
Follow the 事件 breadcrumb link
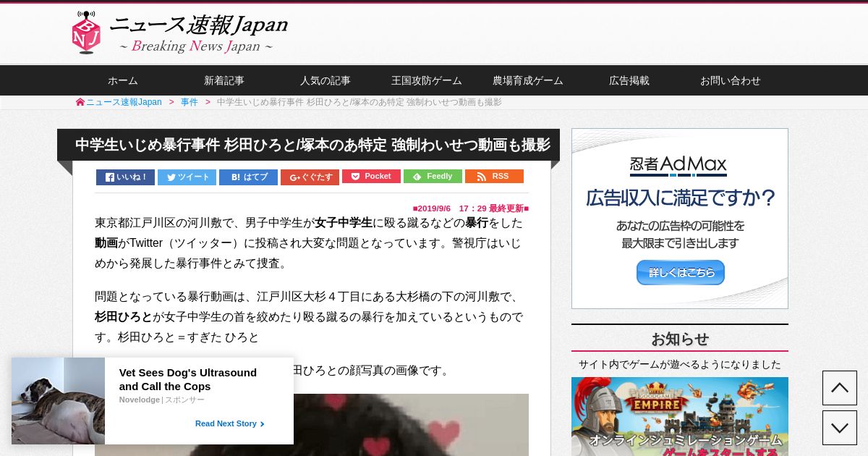pyautogui.click(x=190, y=102)
